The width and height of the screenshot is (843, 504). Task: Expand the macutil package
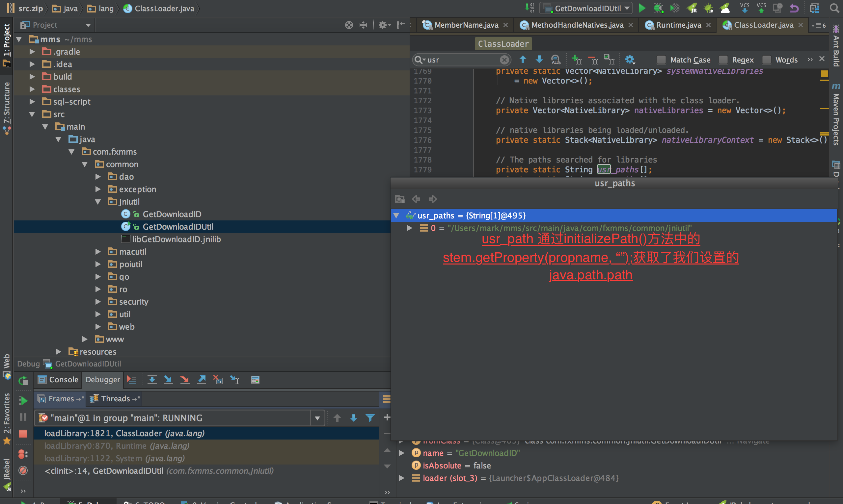(98, 252)
